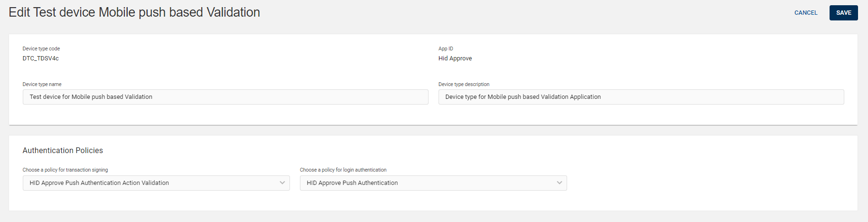The height and width of the screenshot is (222, 868).
Task: Focus the Device type name field
Action: 285,97
